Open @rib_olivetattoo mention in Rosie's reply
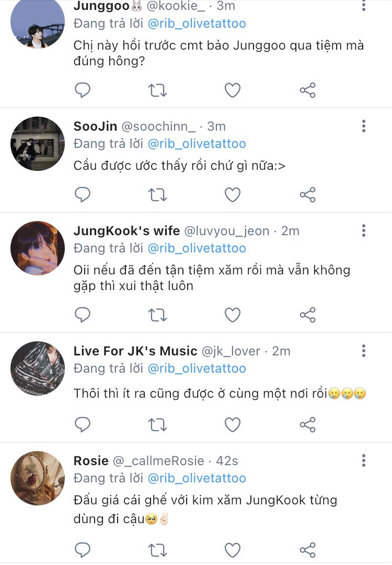 click(197, 478)
